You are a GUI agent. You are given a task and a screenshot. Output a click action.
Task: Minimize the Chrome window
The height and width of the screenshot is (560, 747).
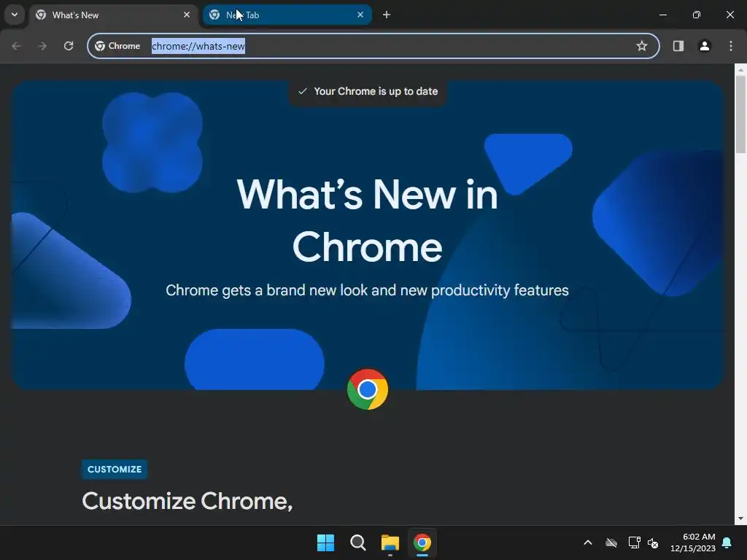point(662,15)
